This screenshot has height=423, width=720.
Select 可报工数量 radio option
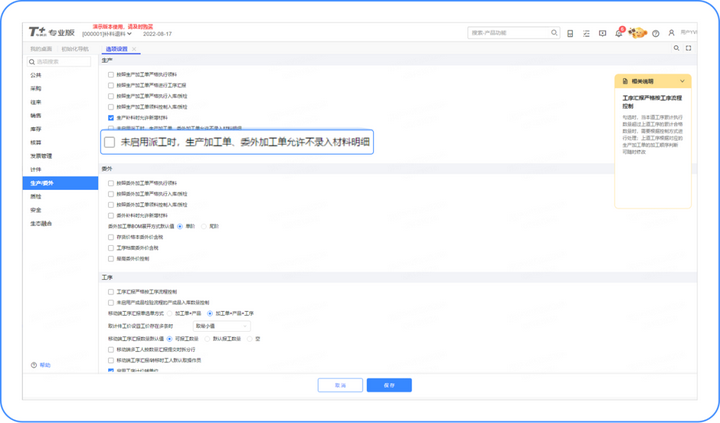coord(169,339)
